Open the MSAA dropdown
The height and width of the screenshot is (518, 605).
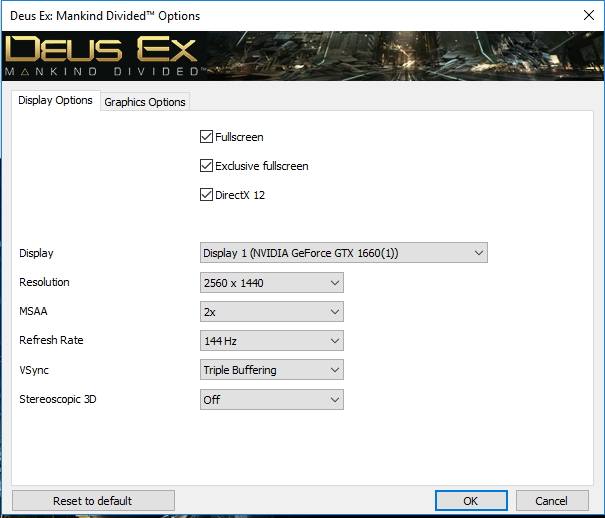coord(272,312)
